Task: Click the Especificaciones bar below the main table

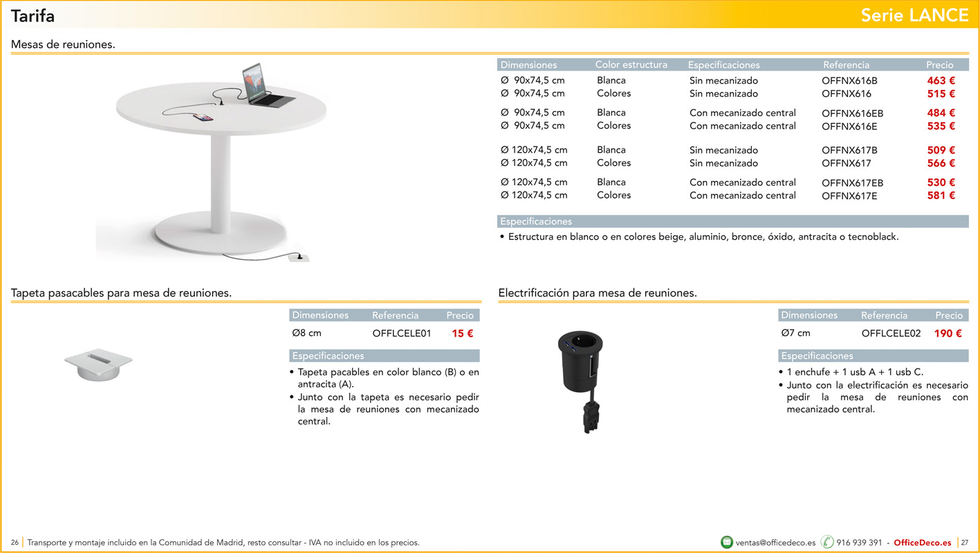Action: pos(733,222)
